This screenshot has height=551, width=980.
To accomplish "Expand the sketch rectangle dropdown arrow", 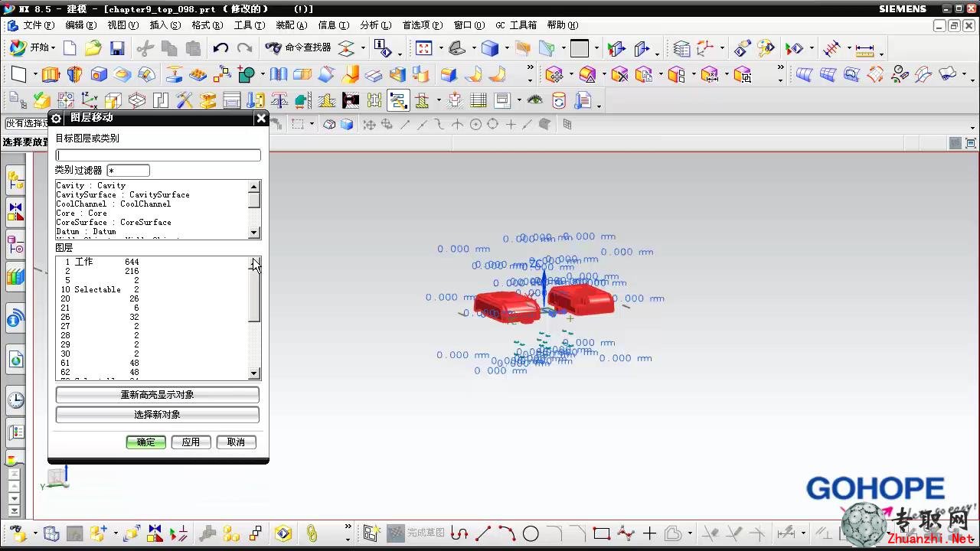I will [35, 75].
